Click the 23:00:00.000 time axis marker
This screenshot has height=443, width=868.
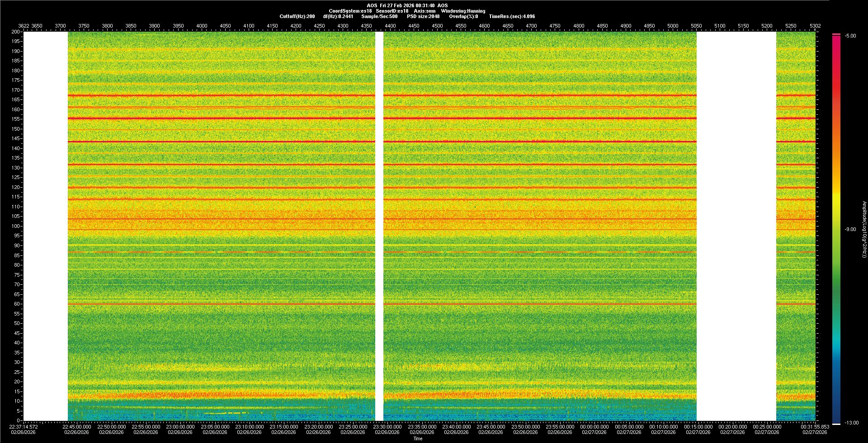[180, 427]
